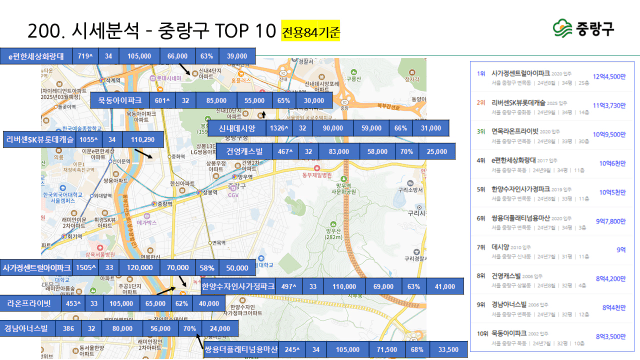Select the 경남아너스빌 table name cell
Image resolution: width=640 pixels, height=360 pixels.
[27, 329]
